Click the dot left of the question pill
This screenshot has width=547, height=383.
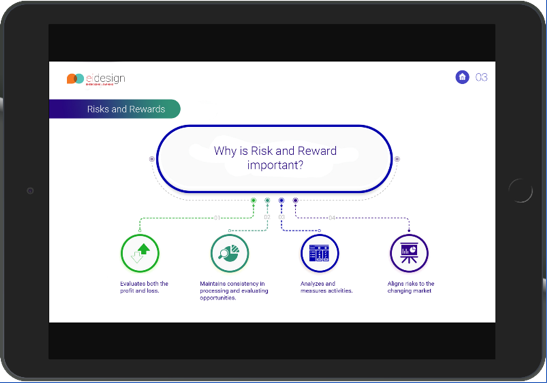152,159
